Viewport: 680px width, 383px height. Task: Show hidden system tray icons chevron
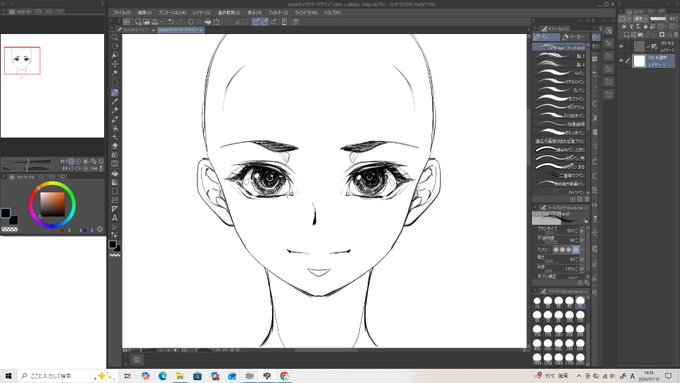(x=578, y=376)
